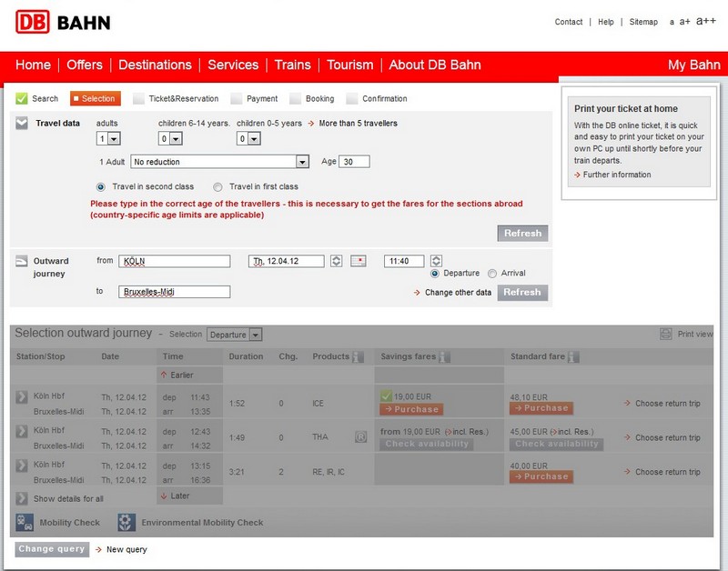Click Refresh in Travel data section
The image size is (728, 571).
click(x=522, y=234)
